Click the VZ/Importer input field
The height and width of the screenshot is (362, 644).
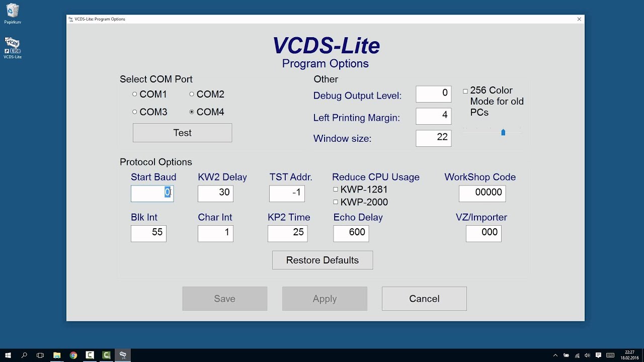[484, 233]
